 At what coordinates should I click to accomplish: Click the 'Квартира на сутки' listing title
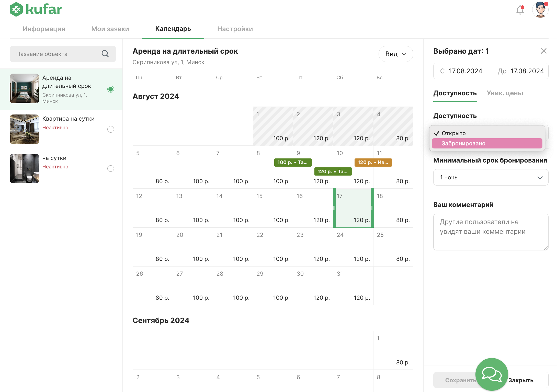pyautogui.click(x=69, y=119)
